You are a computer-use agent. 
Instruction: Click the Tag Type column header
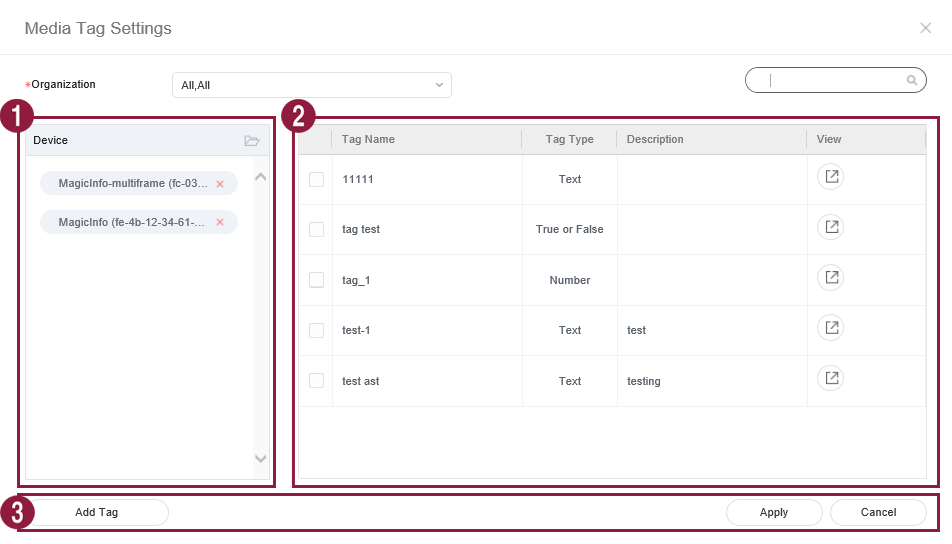tap(569, 140)
